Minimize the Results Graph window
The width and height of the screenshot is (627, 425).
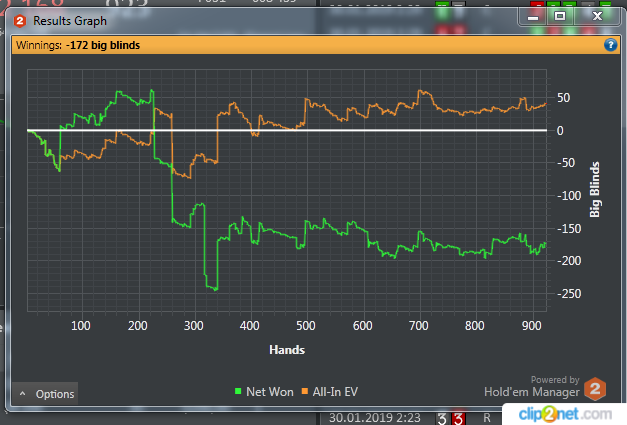point(532,17)
